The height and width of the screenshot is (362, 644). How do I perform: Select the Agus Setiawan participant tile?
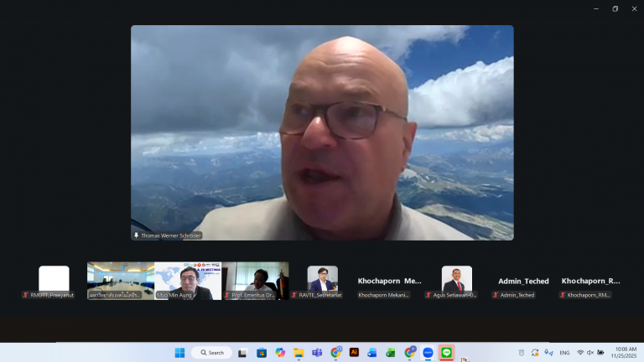pos(456,281)
